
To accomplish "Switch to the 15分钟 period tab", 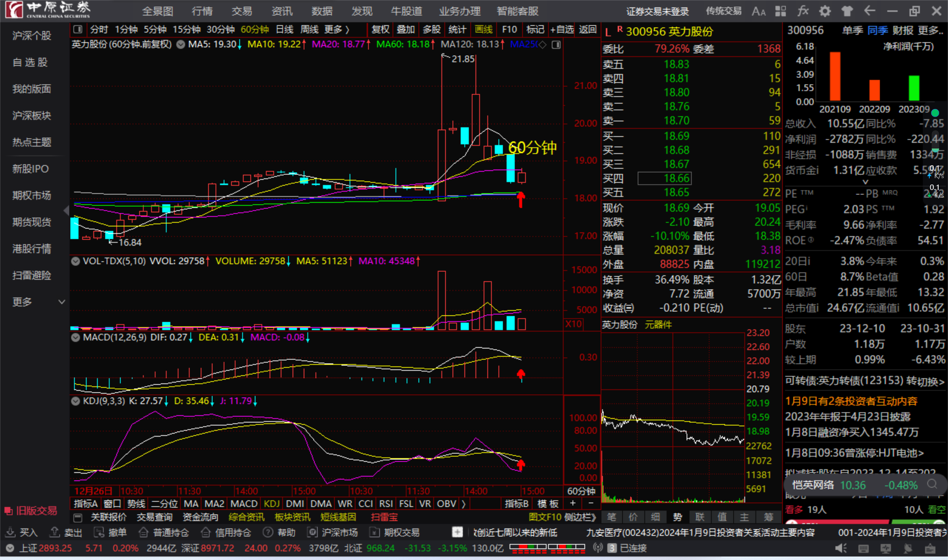I will click(187, 30).
